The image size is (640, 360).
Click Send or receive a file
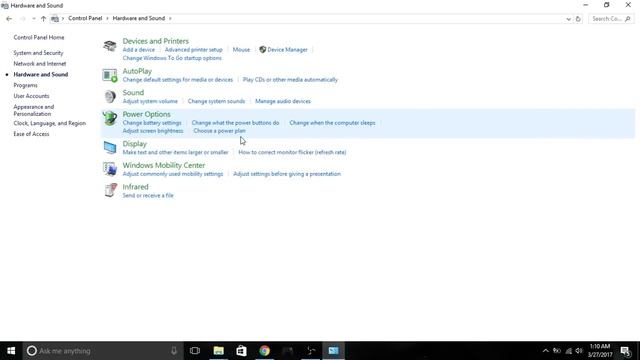[148, 196]
